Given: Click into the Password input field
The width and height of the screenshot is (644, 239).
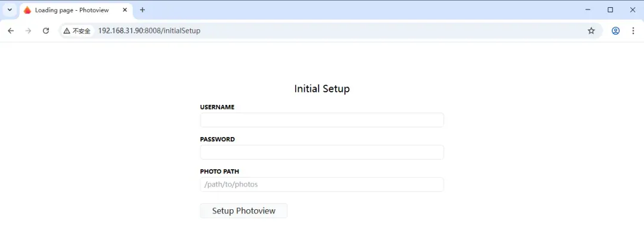Looking at the screenshot, I should coord(321,153).
